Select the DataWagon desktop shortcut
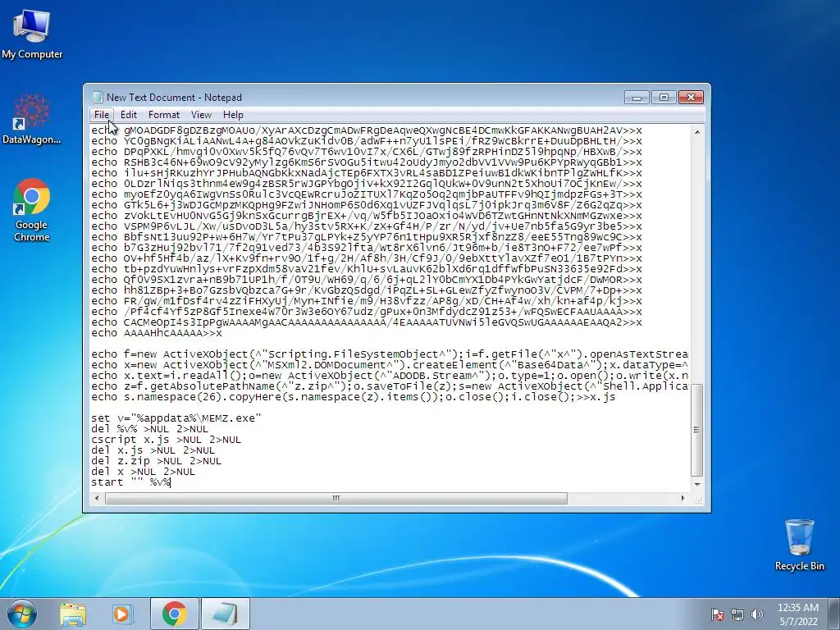The image size is (840, 630). point(32,119)
